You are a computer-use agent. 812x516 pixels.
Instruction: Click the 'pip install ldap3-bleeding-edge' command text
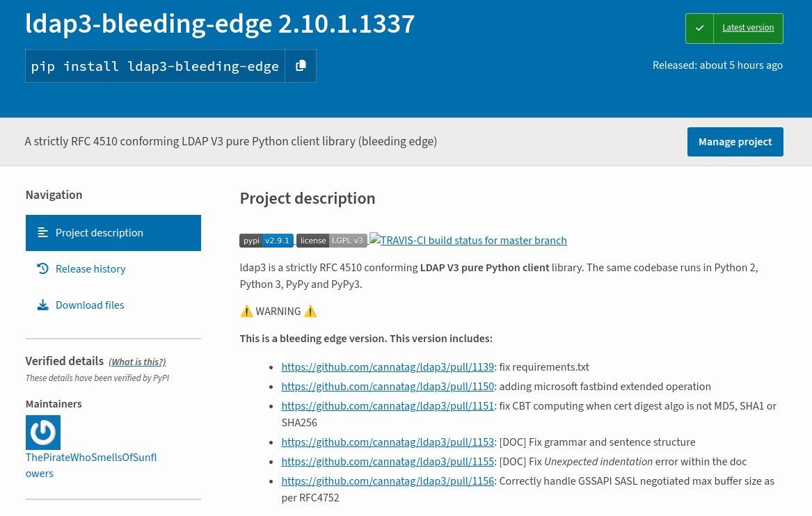tap(155, 66)
